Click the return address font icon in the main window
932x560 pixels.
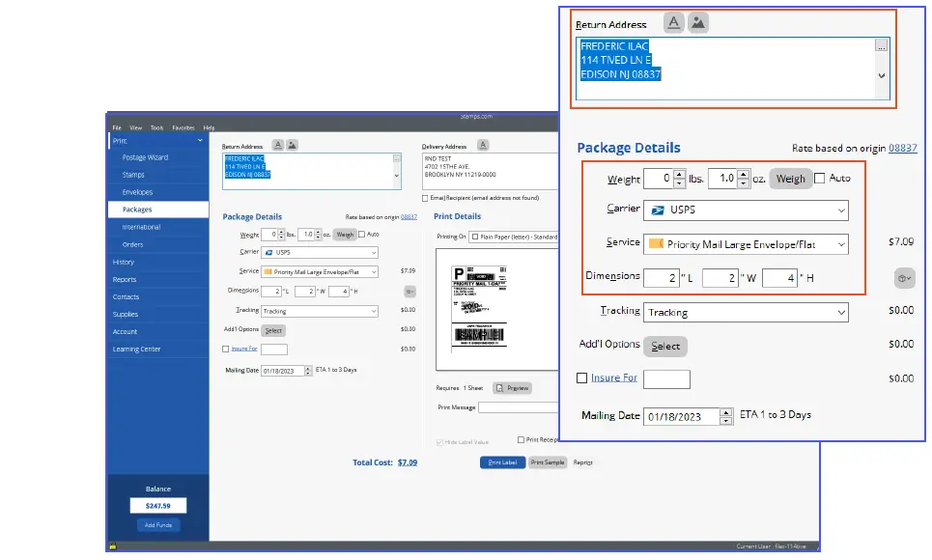tap(277, 145)
